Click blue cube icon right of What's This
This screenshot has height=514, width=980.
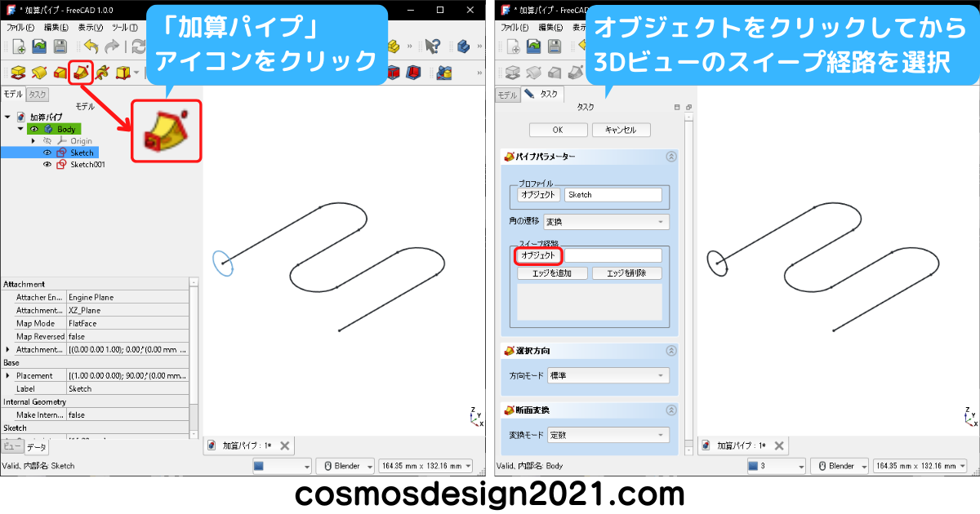(464, 47)
